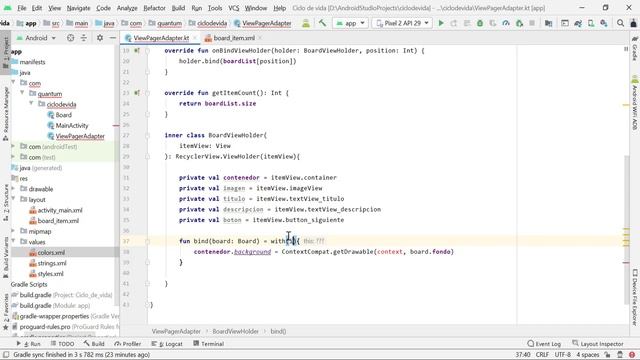This screenshot has height=360, width=640.
Task: Click the scroll-from-source target icon in Project panel
Action: coord(71,38)
